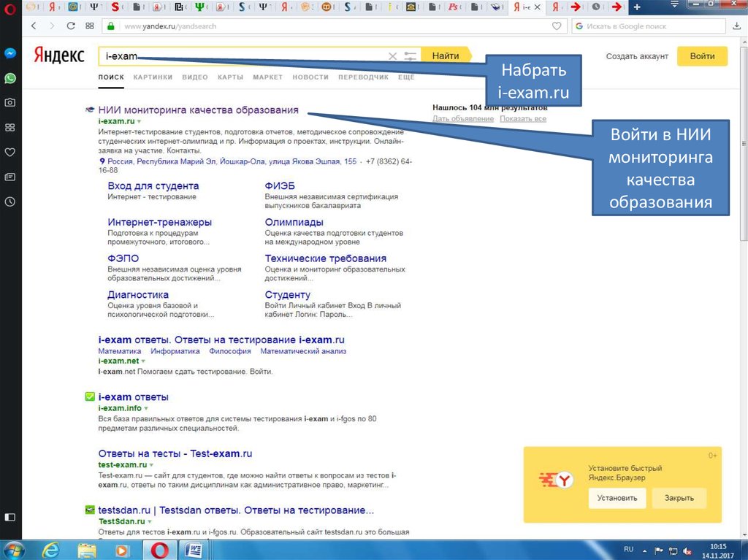Open a new browser tab
The height and width of the screenshot is (560, 748).
click(x=637, y=7)
